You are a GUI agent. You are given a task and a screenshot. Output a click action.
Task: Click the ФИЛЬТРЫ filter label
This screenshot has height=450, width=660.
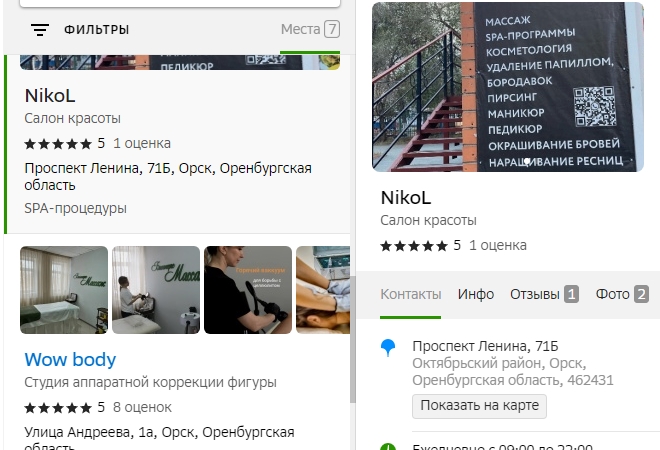coord(96,30)
